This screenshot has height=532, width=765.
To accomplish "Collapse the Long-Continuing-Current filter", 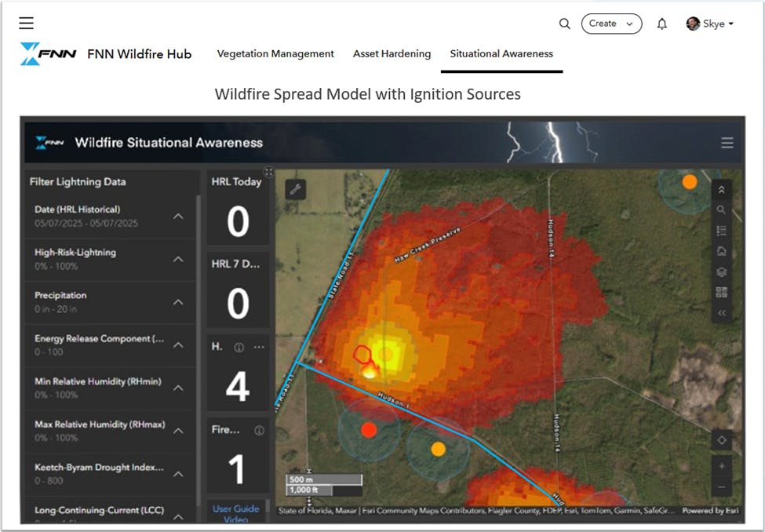I will point(179,516).
